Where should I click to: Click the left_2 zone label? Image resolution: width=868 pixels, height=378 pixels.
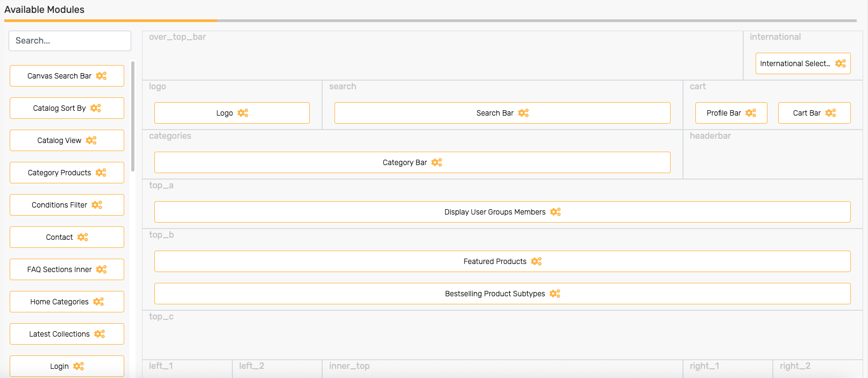(x=252, y=366)
